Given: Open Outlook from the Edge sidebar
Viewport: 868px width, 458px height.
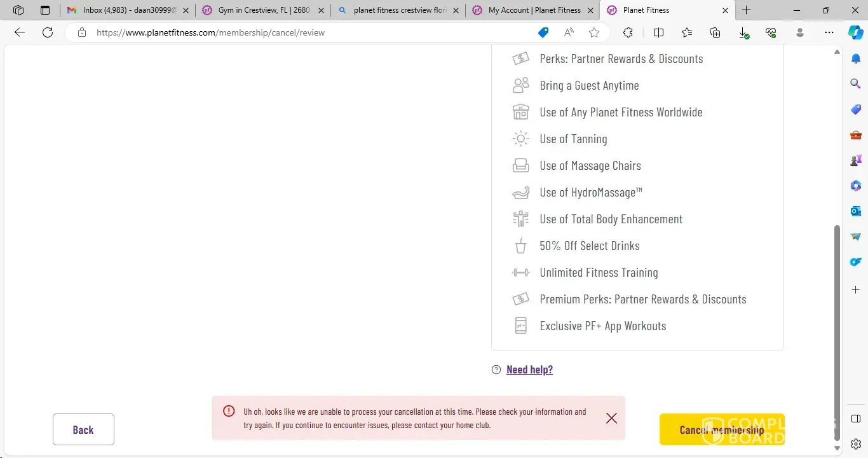Looking at the screenshot, I should click(x=855, y=211).
